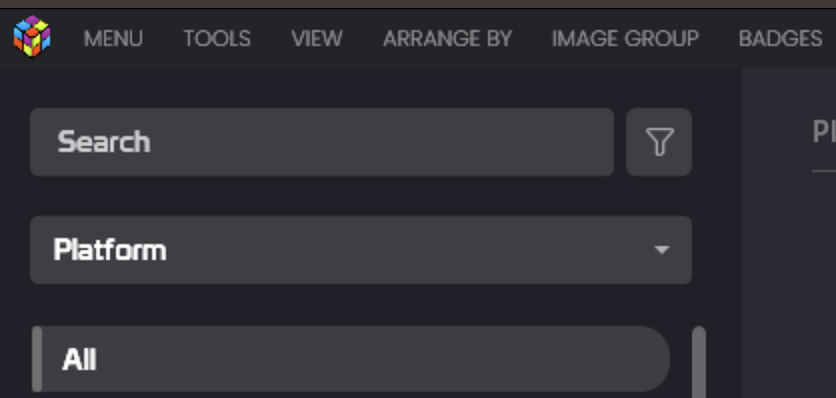
Task: Expand the IMAGE GROUP menu
Action: coord(625,38)
